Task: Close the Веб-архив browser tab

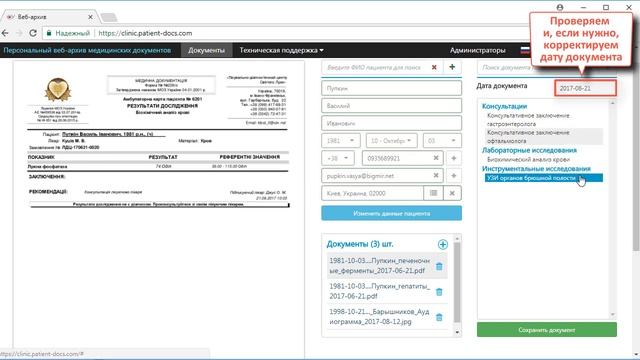Action: coord(90,17)
